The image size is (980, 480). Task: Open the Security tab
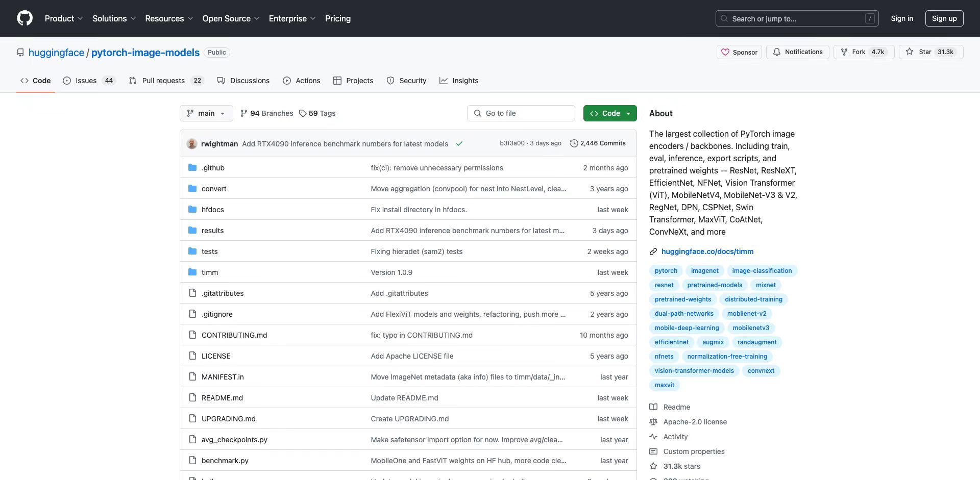point(406,81)
